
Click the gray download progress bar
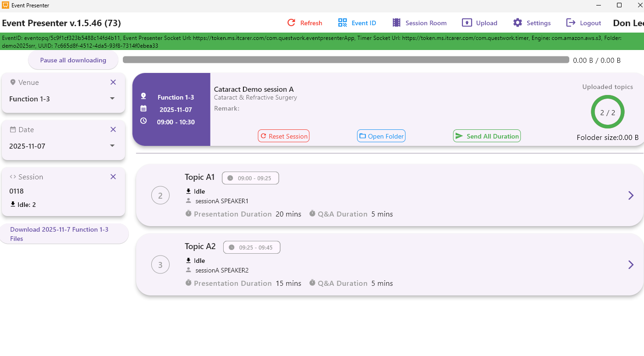[346, 60]
